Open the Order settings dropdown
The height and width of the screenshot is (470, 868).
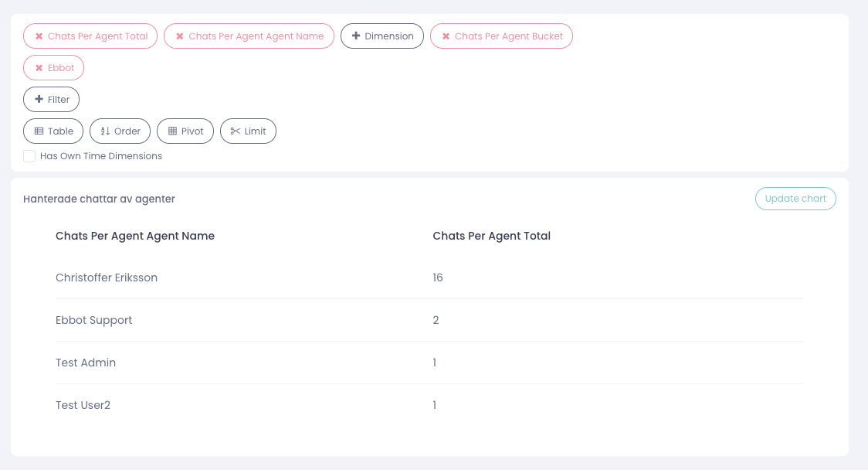pyautogui.click(x=127, y=131)
